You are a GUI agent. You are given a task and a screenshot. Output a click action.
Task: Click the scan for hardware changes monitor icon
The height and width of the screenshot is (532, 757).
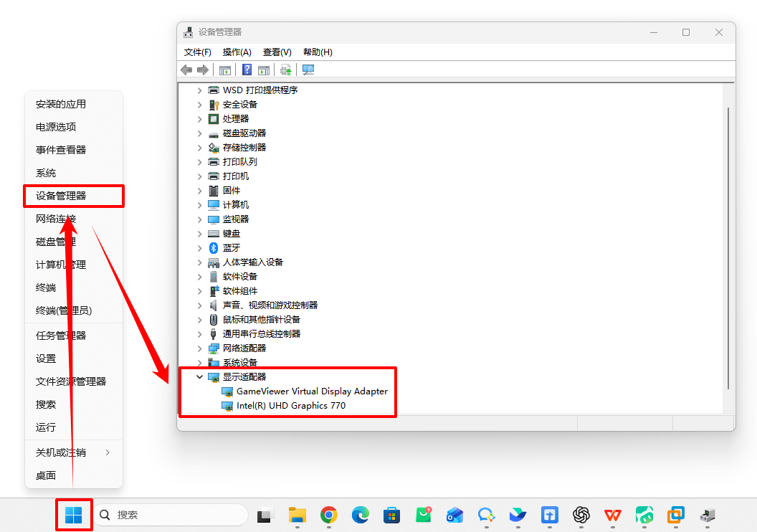[x=308, y=70]
